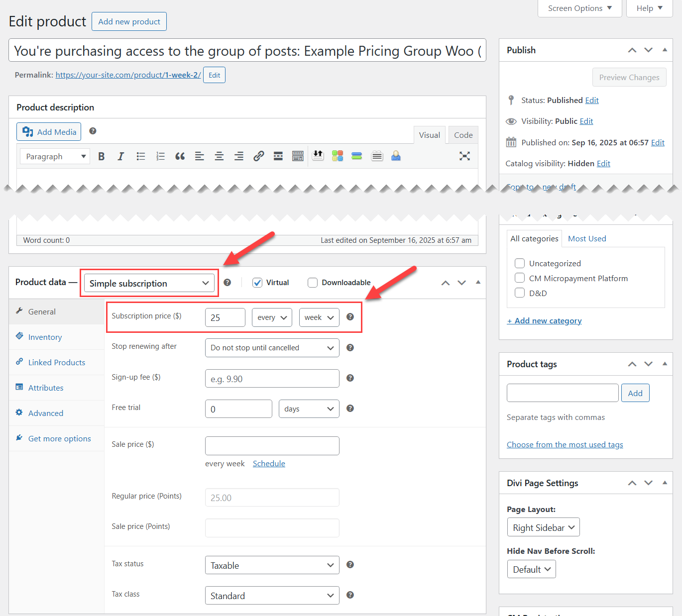Enter distraction-free fullscreen writing mode
Image resolution: width=682 pixels, height=616 pixels.
464,156
